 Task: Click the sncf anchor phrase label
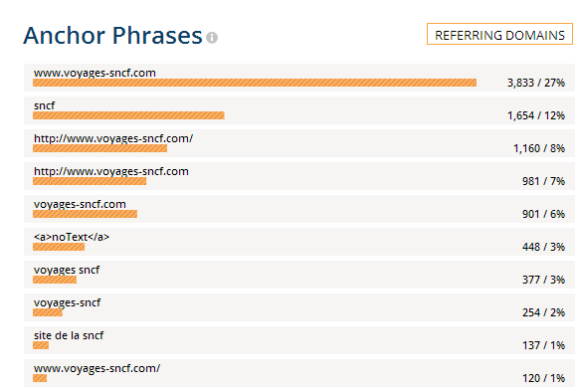pyautogui.click(x=44, y=105)
